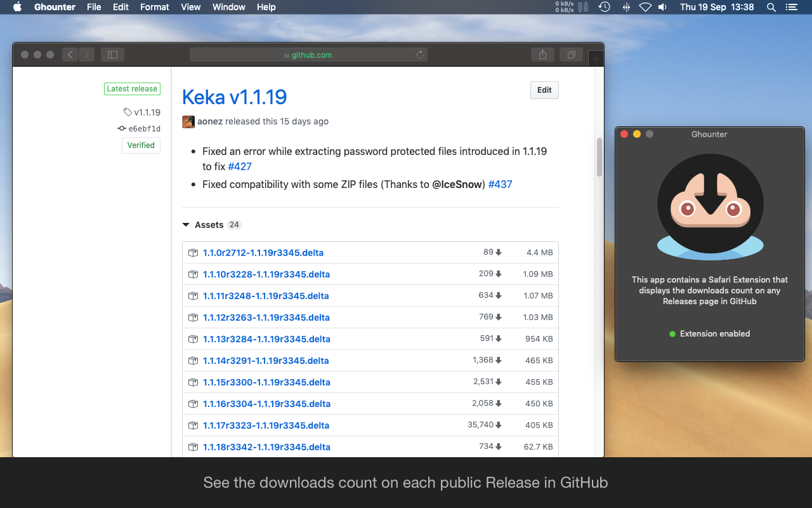Open the Wi-Fi status menu

645,7
